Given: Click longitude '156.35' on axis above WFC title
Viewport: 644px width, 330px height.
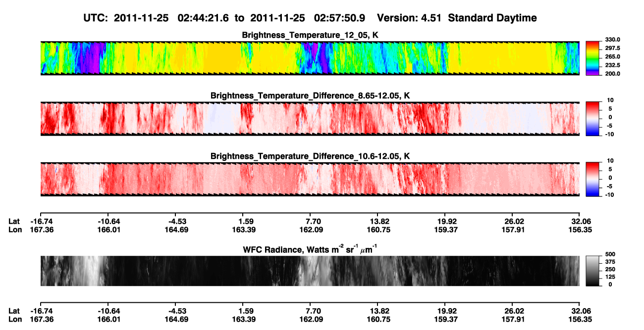Looking at the screenshot, I should coord(580,230).
